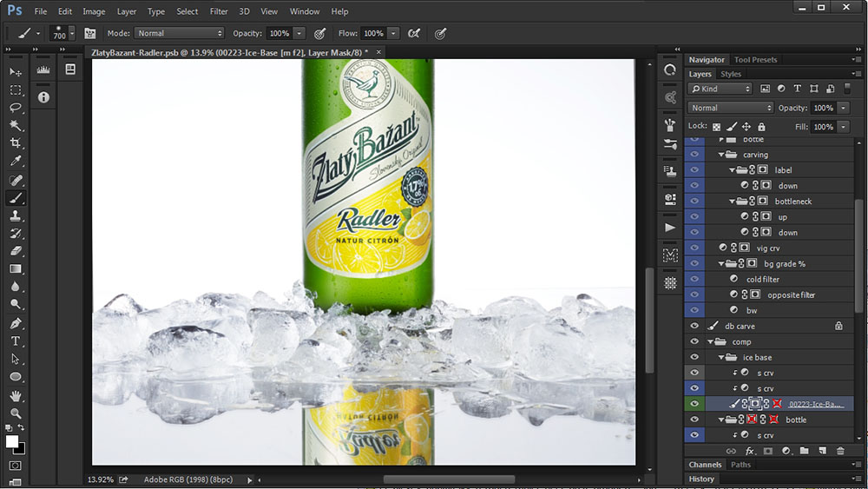This screenshot has width=868, height=489.
Task: Switch to the Paths tab
Action: tap(740, 465)
